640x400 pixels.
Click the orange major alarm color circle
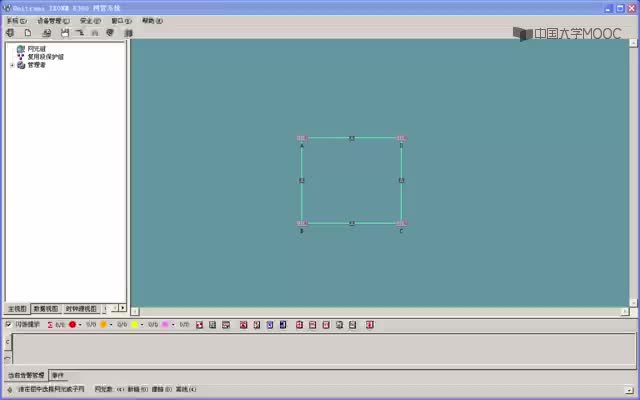click(x=104, y=325)
